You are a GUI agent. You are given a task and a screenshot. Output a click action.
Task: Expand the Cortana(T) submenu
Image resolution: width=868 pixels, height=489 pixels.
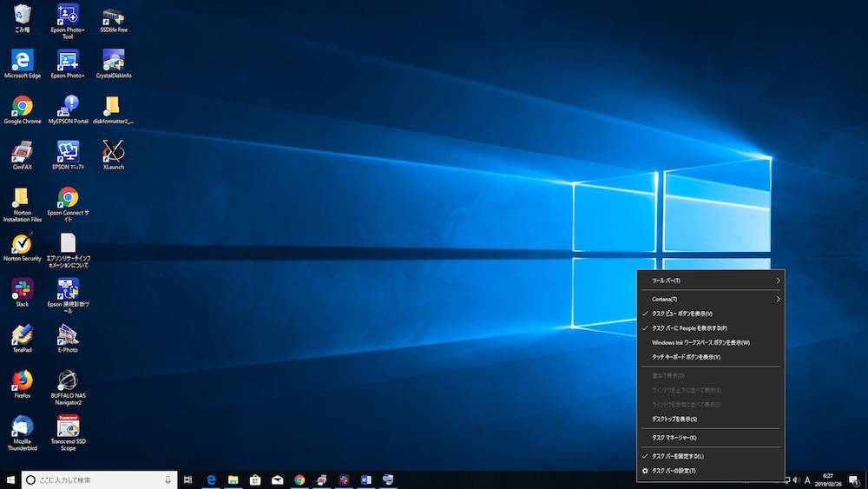711,299
